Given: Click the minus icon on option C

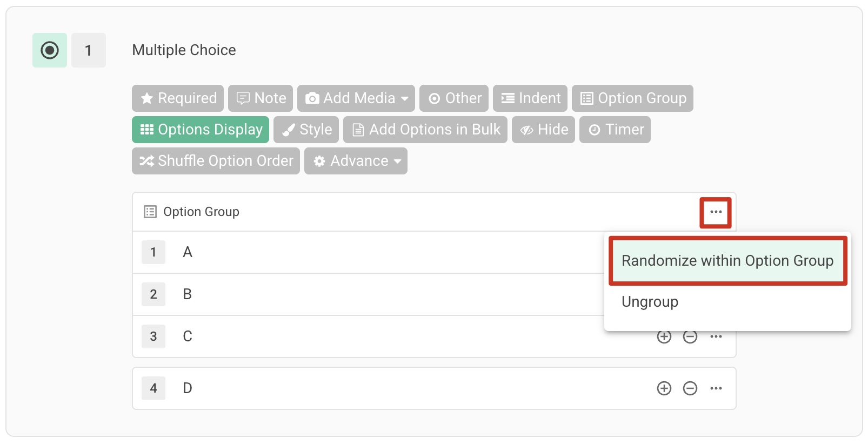Looking at the screenshot, I should tap(690, 337).
